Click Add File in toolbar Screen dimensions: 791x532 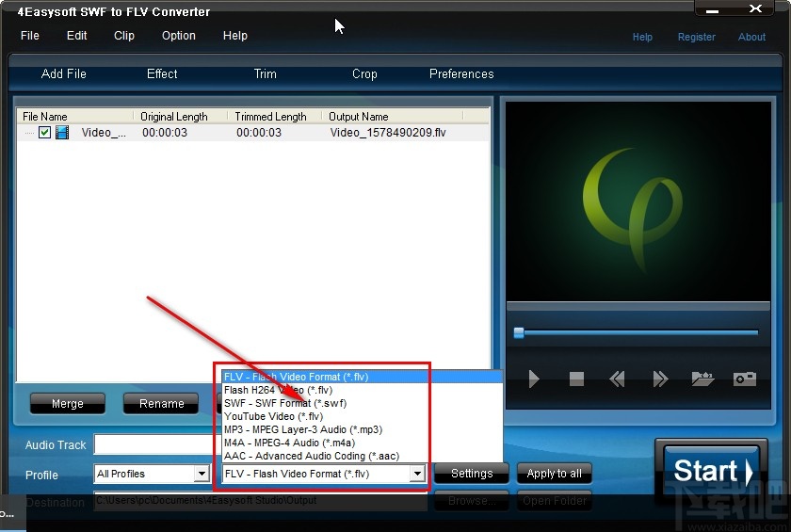coord(64,73)
